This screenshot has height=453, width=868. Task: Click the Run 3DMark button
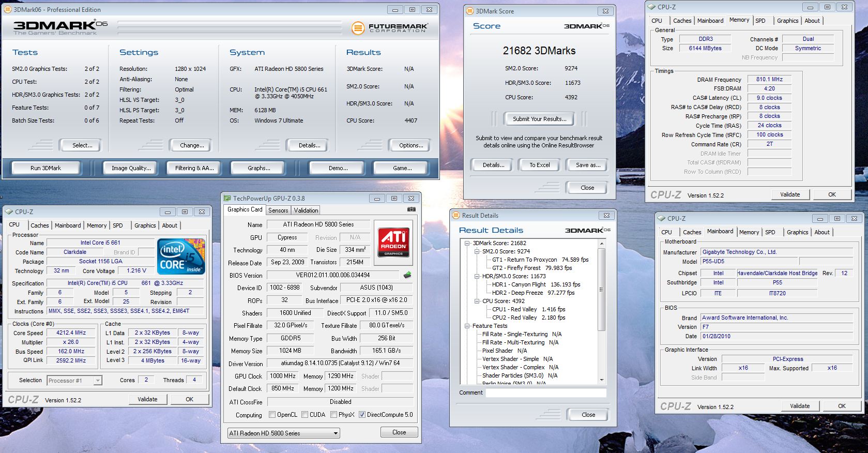point(45,168)
